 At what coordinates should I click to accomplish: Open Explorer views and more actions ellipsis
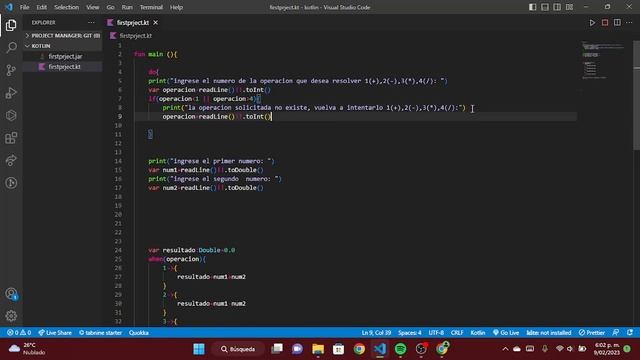pyautogui.click(x=91, y=23)
